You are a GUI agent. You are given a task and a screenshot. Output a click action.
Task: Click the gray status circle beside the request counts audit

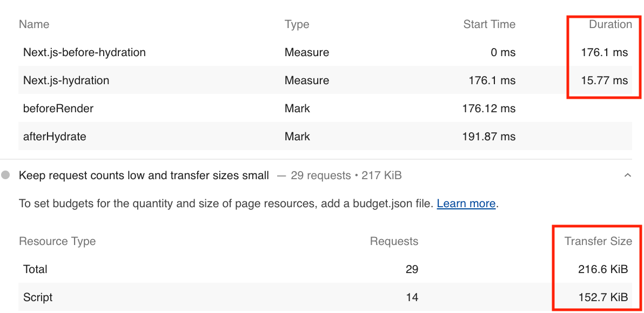6,175
